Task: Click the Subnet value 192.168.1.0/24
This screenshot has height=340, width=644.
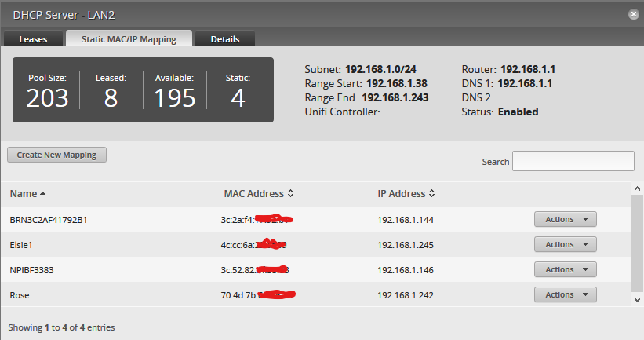Action: [x=380, y=69]
